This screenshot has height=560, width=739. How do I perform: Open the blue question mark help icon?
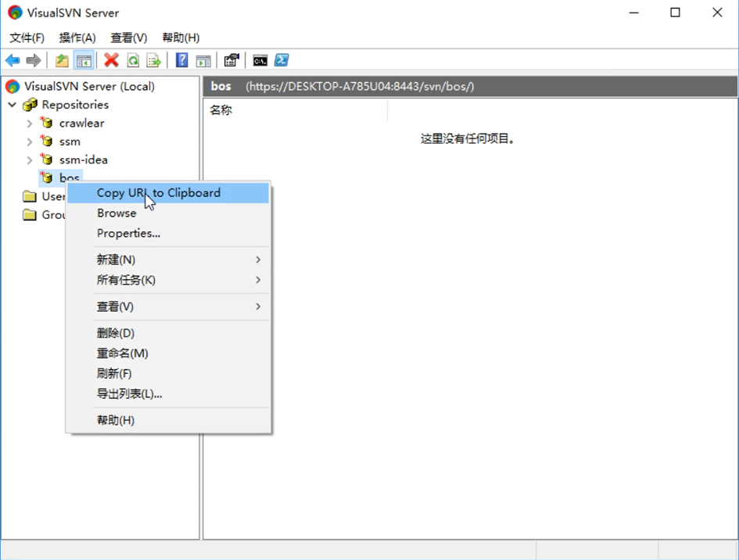[x=181, y=60]
